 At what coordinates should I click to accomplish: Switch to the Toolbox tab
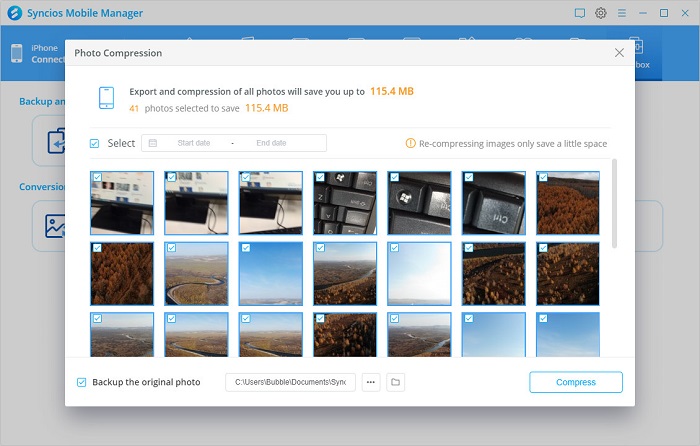click(640, 53)
